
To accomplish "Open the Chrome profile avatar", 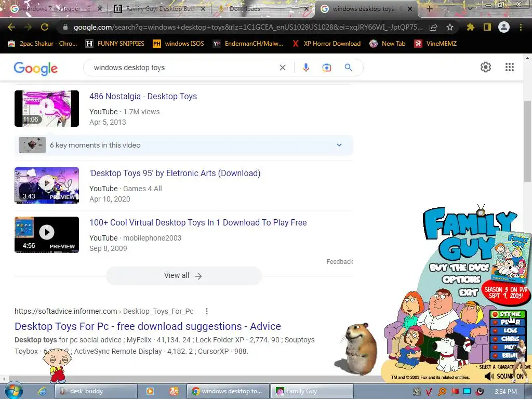I will click(x=504, y=27).
